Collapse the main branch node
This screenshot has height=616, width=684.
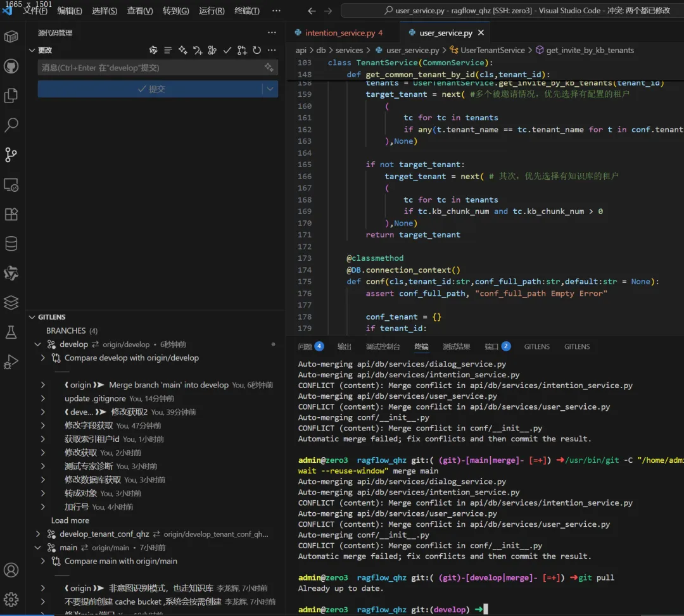pyautogui.click(x=38, y=548)
